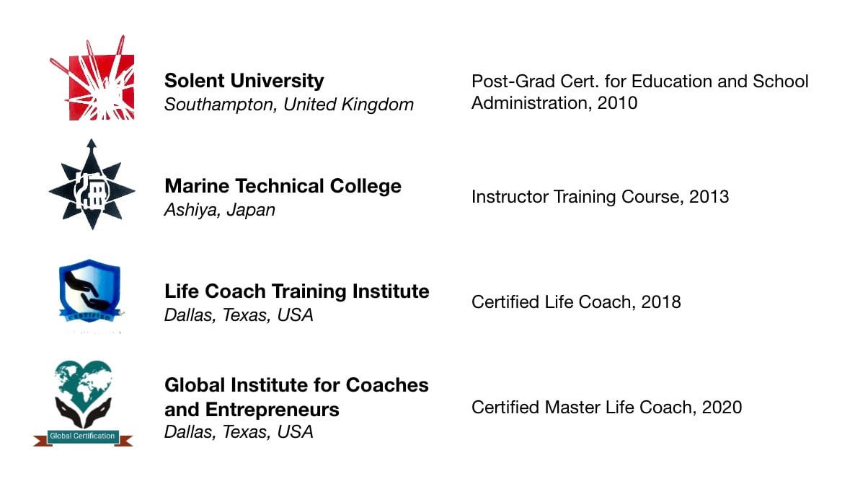Select the green heart-shaped globe logo
The image size is (868, 502).
point(83,386)
